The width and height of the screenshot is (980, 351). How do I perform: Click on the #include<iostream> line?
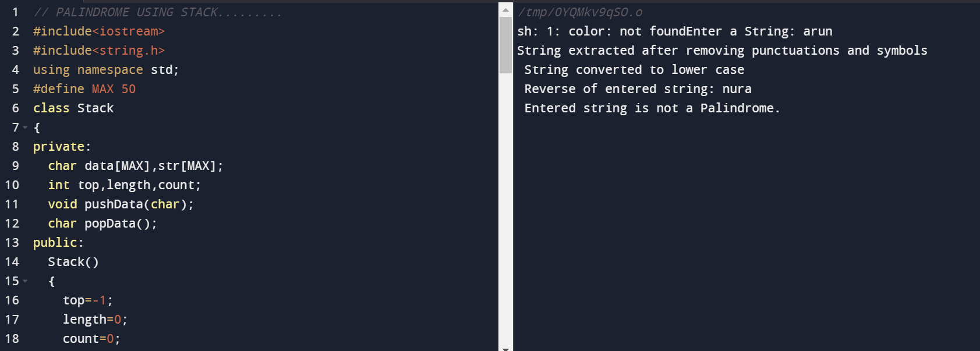pyautogui.click(x=99, y=31)
